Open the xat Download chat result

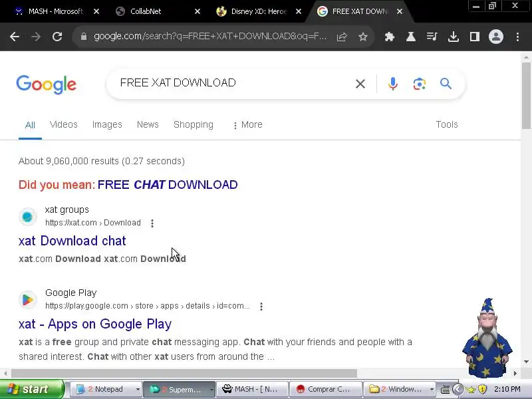tap(72, 241)
